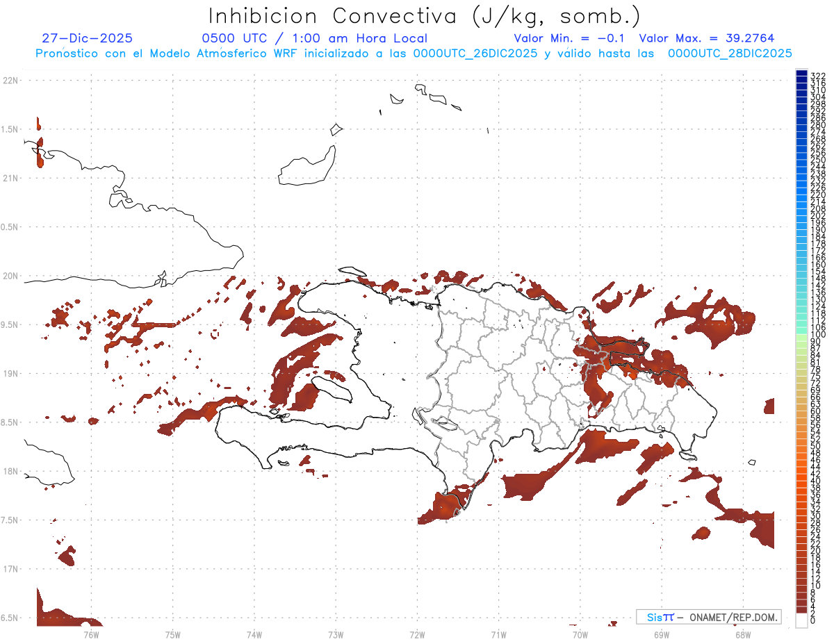The image size is (834, 644).
Task: Click the '73W' longitude label
Action: (336, 634)
